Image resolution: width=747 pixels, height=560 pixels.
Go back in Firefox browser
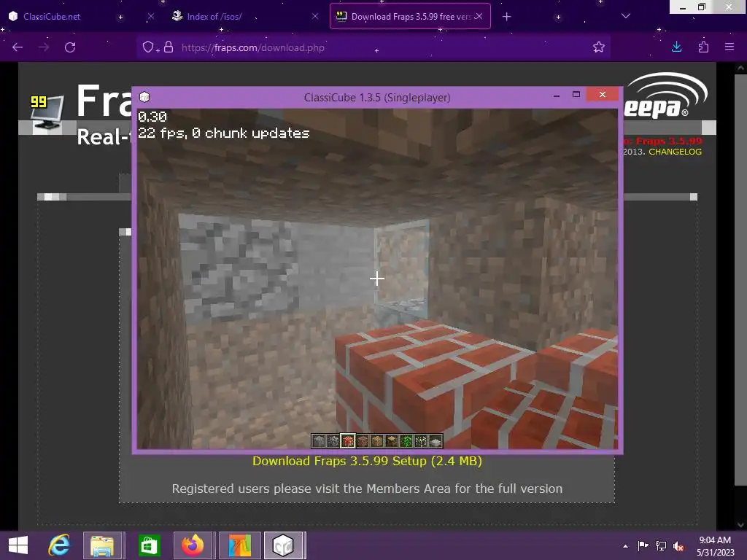[18, 47]
